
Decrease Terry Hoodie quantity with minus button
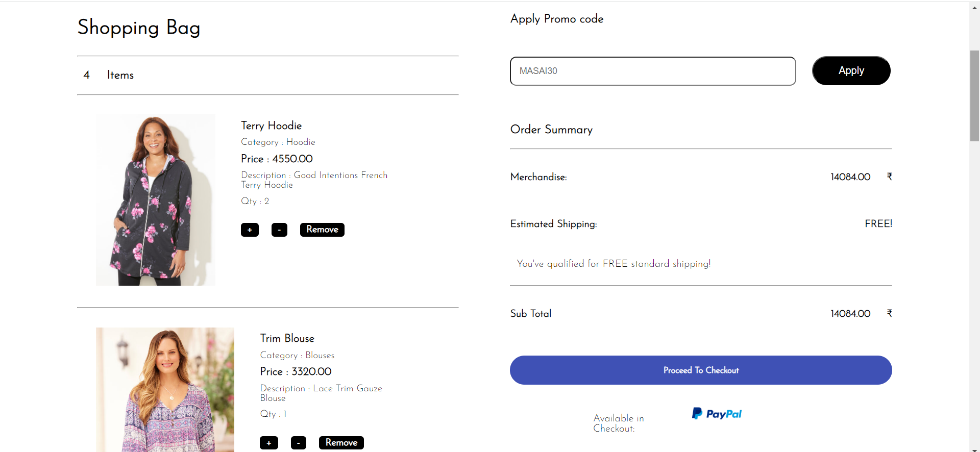[279, 230]
